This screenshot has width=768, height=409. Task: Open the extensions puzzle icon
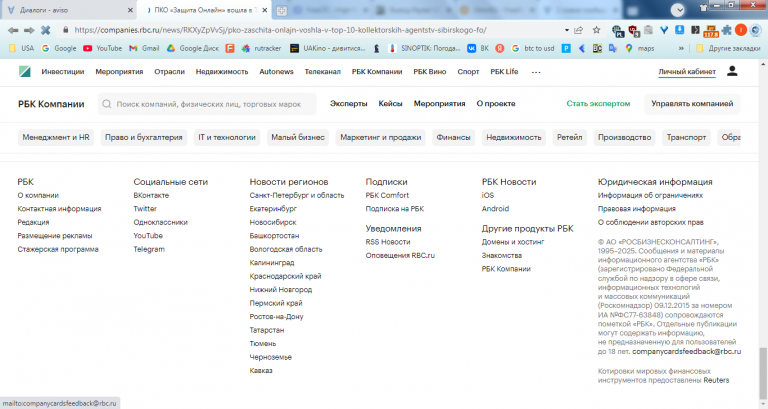(726, 30)
